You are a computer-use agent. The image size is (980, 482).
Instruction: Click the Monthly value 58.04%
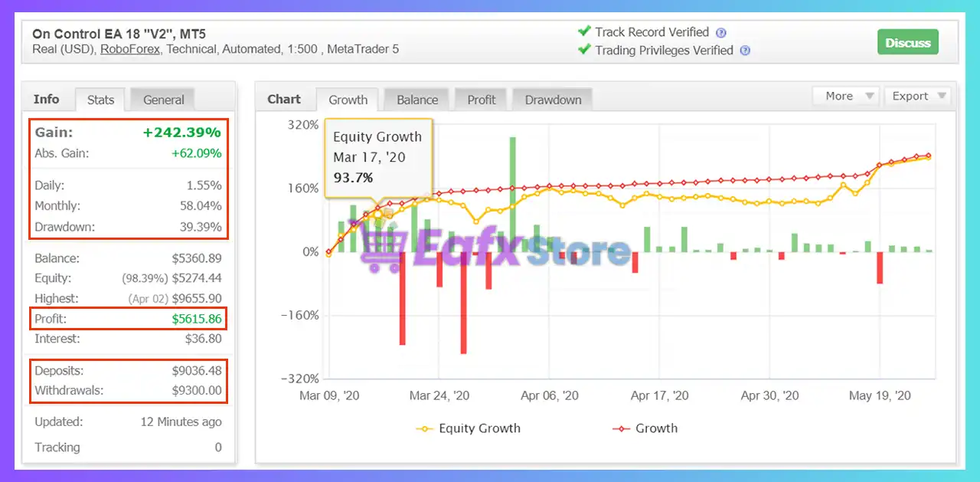click(201, 206)
